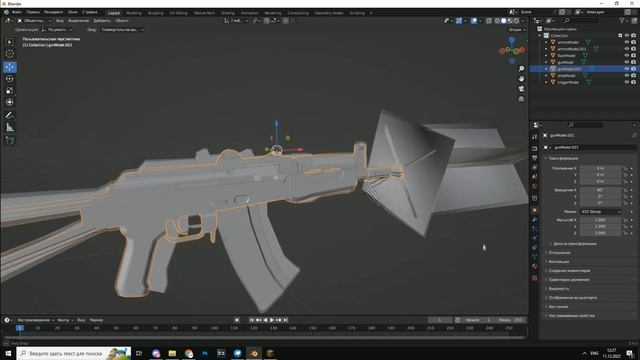Open the object interaction mode dropdown

[35, 20]
